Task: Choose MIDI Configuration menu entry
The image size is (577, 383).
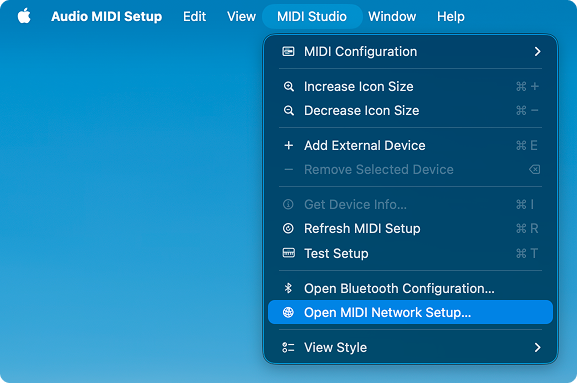Action: (x=410, y=52)
